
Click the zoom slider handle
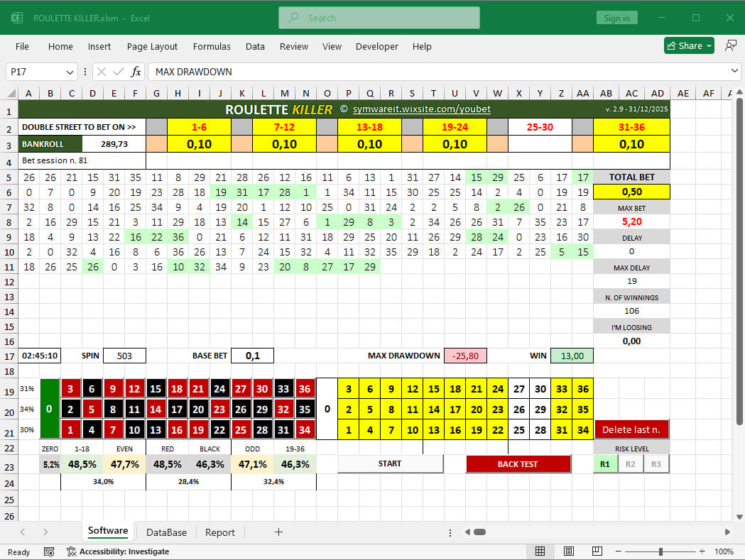coord(660,551)
